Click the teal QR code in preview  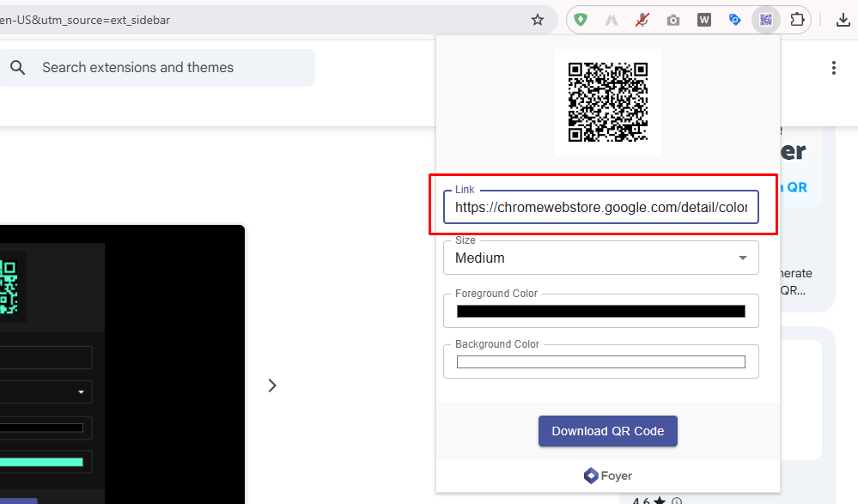tap(9, 287)
